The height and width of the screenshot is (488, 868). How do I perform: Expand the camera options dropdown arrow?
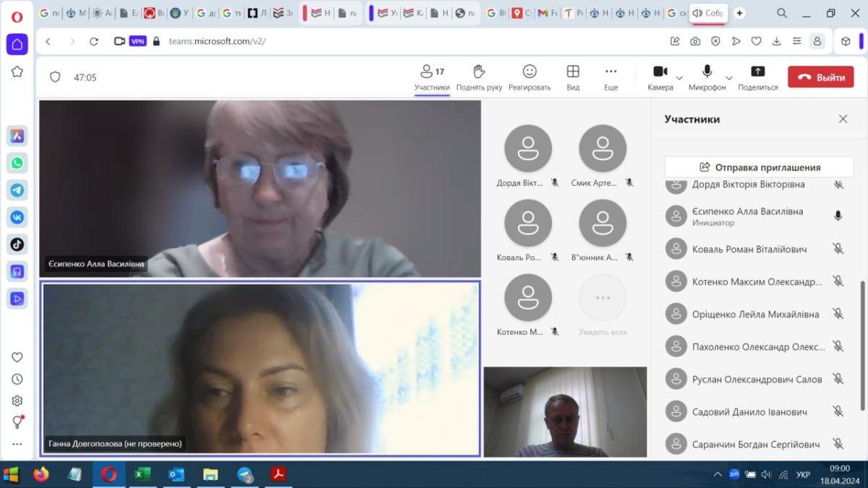tap(679, 78)
